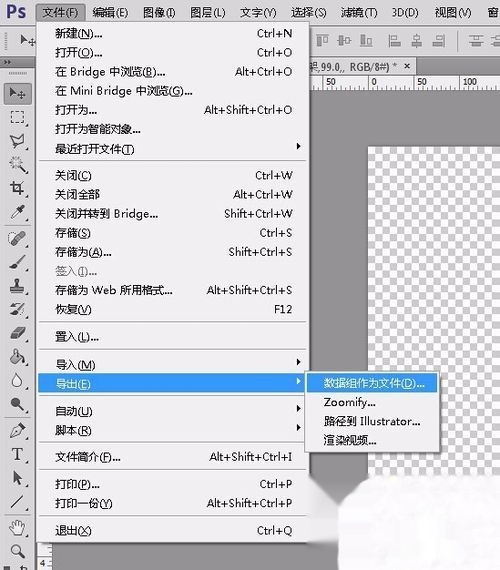Open the 选择(S) menu
Image resolution: width=500 pixels, height=570 pixels.
click(x=308, y=13)
